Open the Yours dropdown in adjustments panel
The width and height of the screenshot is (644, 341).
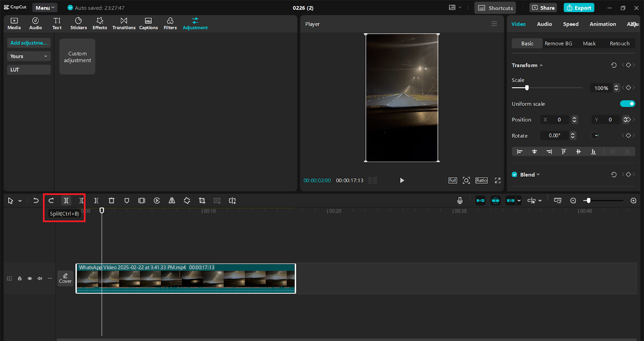[28, 56]
